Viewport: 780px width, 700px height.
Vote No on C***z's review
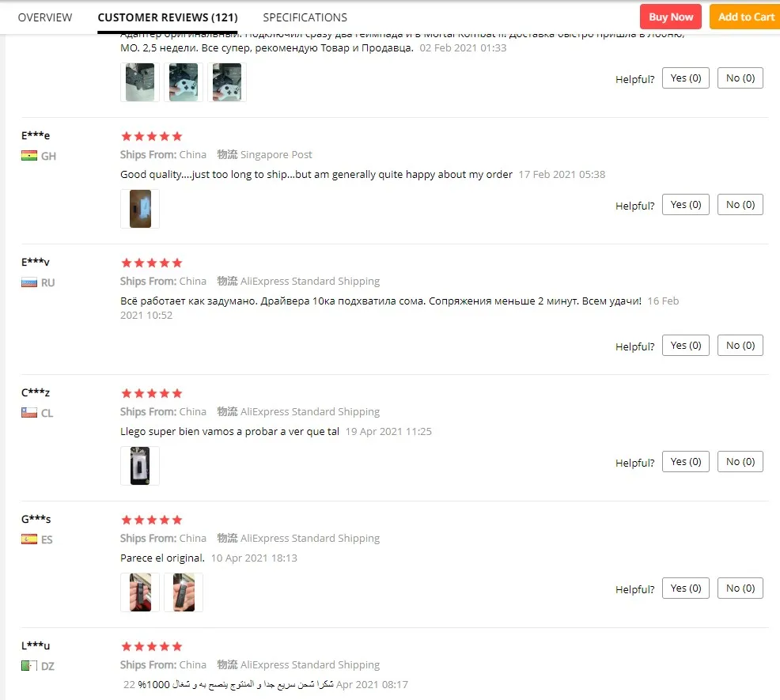(x=740, y=462)
